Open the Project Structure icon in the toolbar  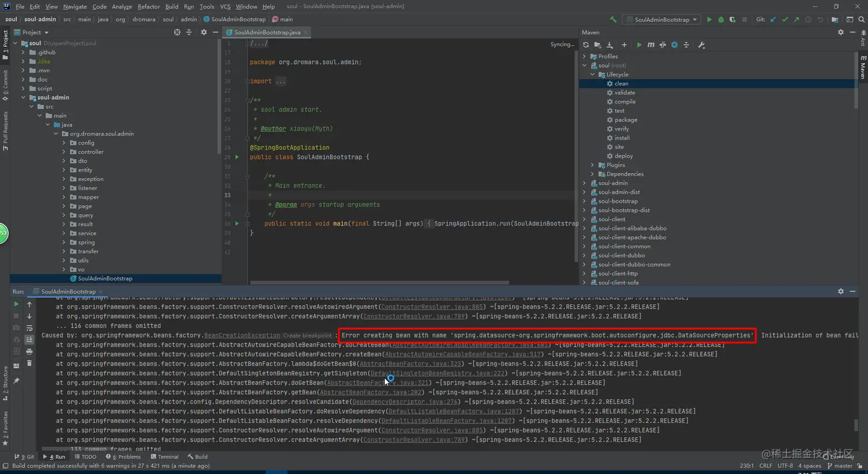click(835, 20)
